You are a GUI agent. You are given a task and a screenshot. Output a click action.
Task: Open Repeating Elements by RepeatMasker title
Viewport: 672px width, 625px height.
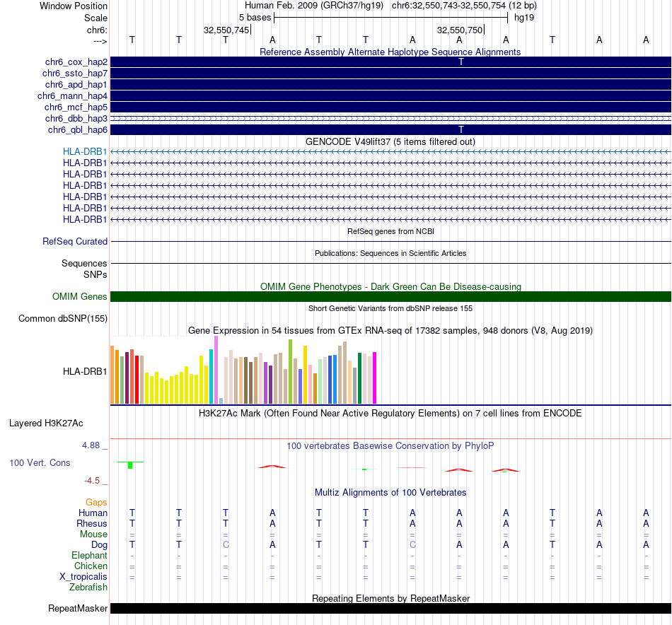pyautogui.click(x=390, y=598)
